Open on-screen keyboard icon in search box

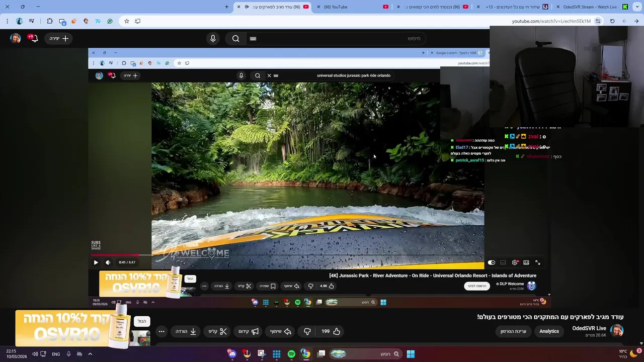tap(253, 38)
